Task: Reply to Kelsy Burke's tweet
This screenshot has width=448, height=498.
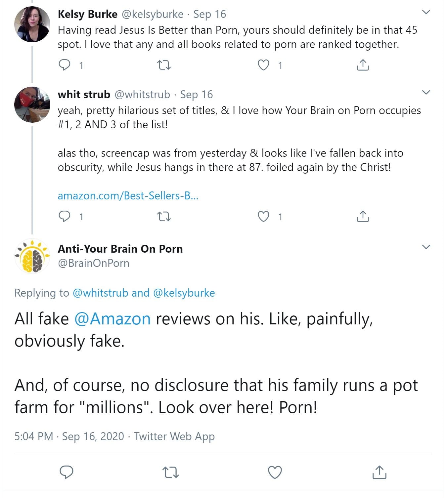Action: click(x=65, y=65)
